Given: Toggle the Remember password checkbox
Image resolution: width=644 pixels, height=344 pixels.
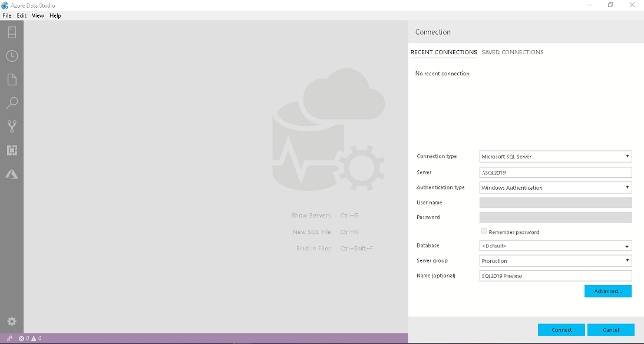Looking at the screenshot, I should click(x=484, y=231).
